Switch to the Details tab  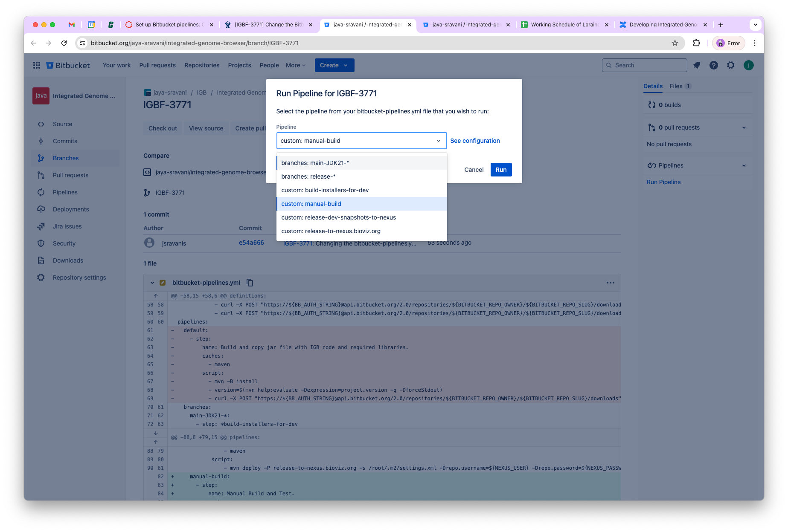coord(653,86)
